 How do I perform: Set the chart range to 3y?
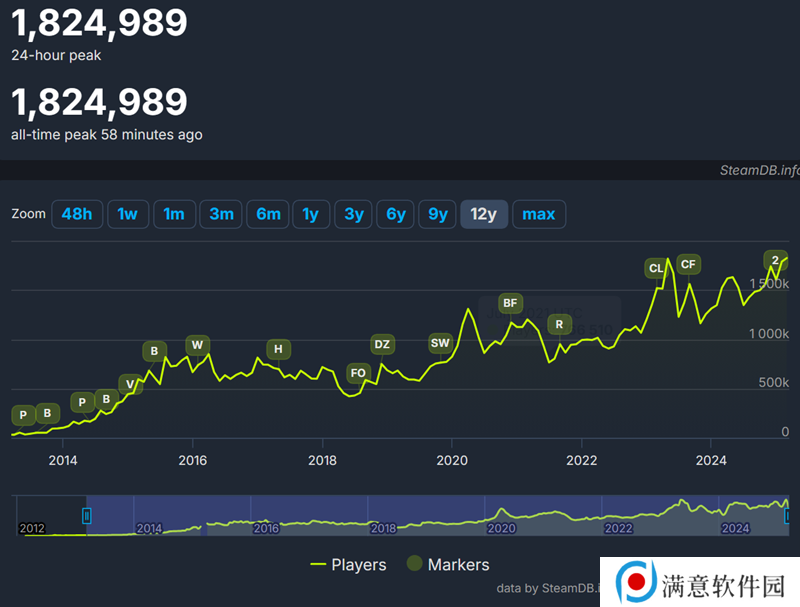tap(354, 214)
